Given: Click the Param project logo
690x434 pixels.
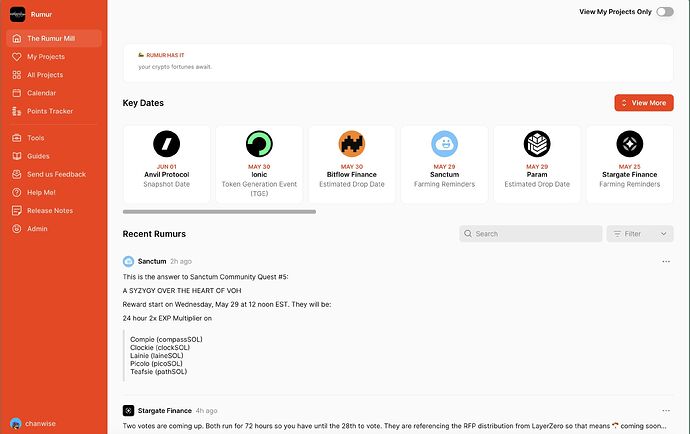Looking at the screenshot, I should 537,144.
